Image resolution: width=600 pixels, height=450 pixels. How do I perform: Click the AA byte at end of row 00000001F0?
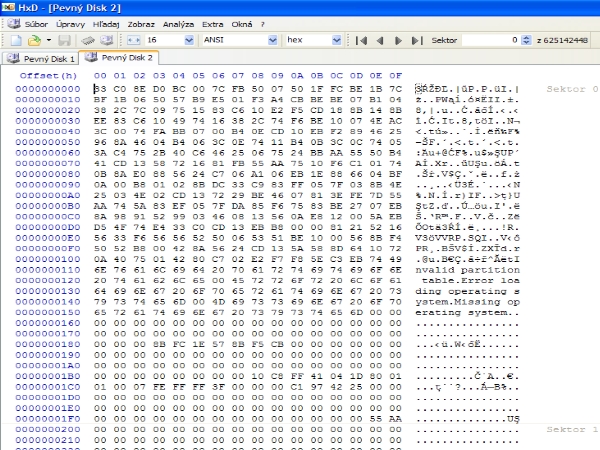pyautogui.click(x=396, y=419)
